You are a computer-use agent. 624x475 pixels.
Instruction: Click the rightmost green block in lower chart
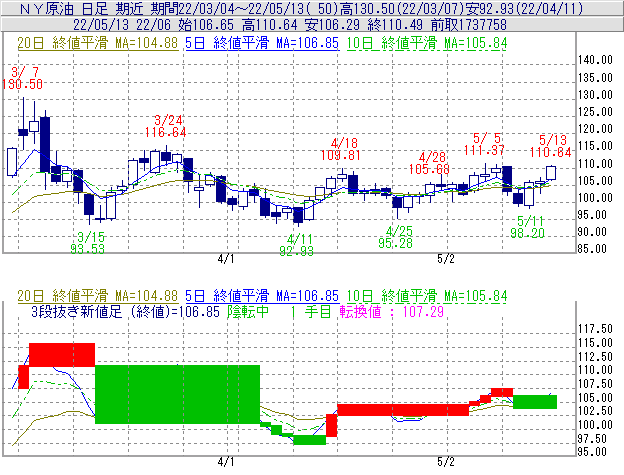click(x=535, y=402)
